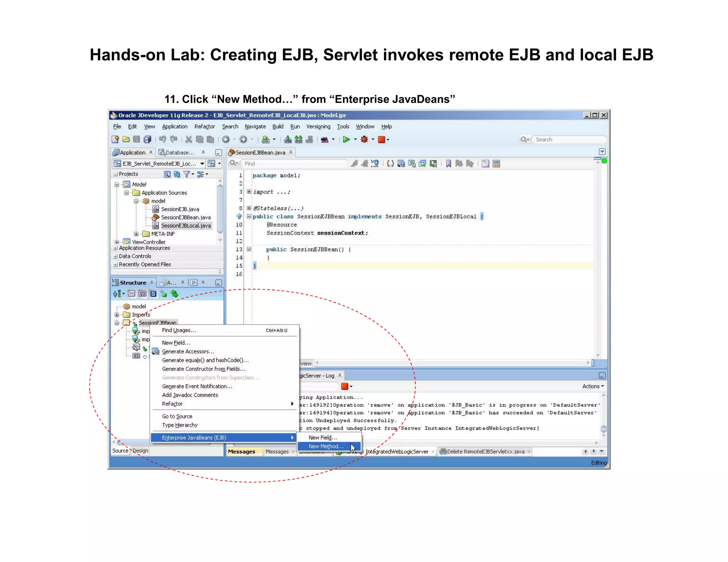Click the green status indicator square in editor margin
Image resolution: width=728 pixels, height=562 pixels.
click(x=604, y=161)
